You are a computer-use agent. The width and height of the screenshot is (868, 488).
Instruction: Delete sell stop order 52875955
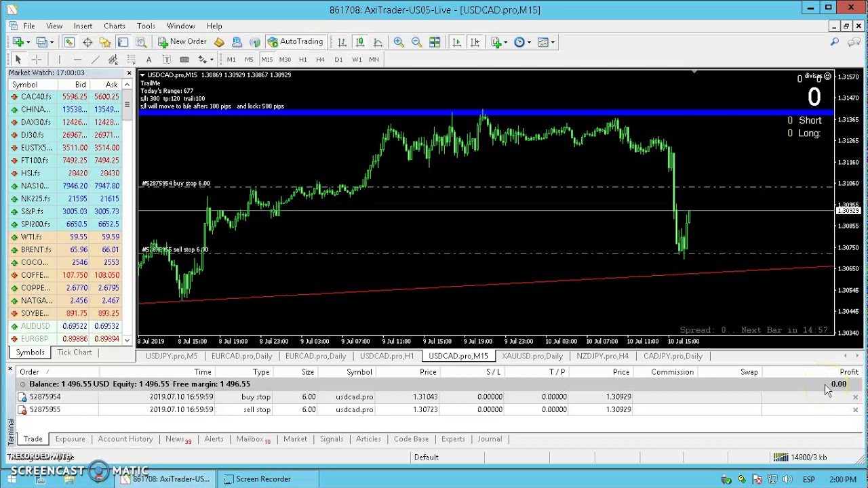pos(855,410)
